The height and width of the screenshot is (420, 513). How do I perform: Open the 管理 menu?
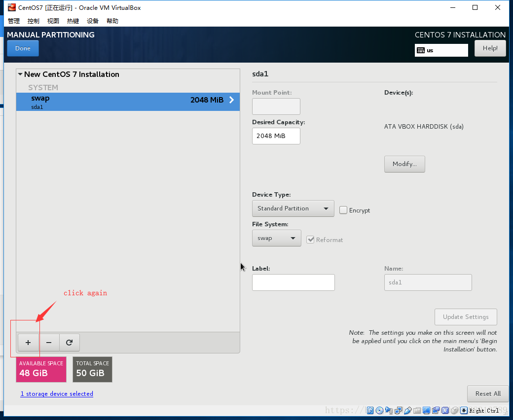coord(14,21)
